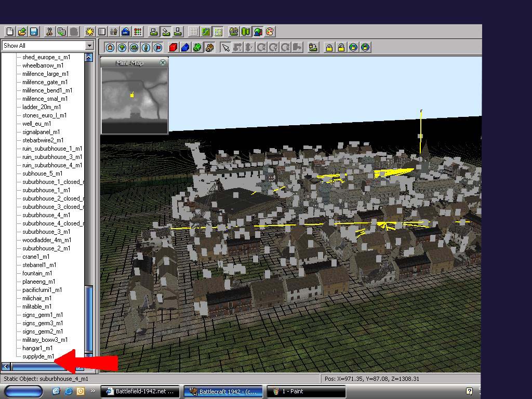The width and height of the screenshot is (532, 399).
Task: Toggle the plain white grid button
Action: coord(194,32)
